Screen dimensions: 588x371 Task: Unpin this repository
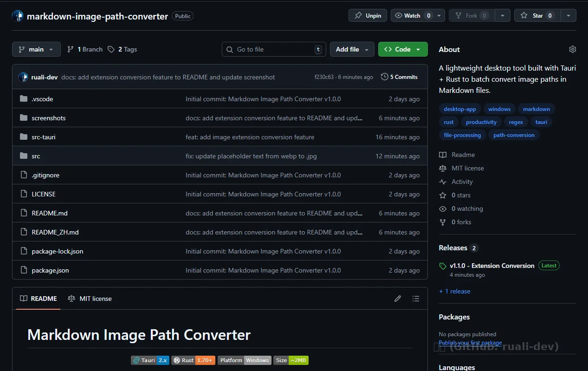tap(367, 15)
